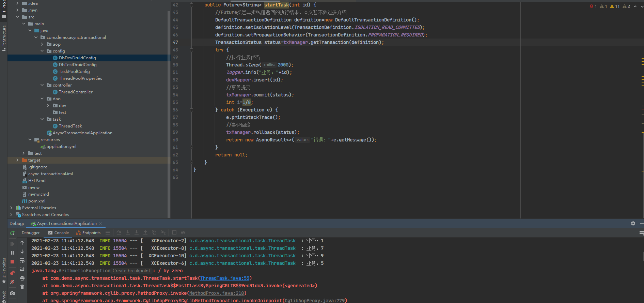Expand the aop package

click(x=42, y=44)
